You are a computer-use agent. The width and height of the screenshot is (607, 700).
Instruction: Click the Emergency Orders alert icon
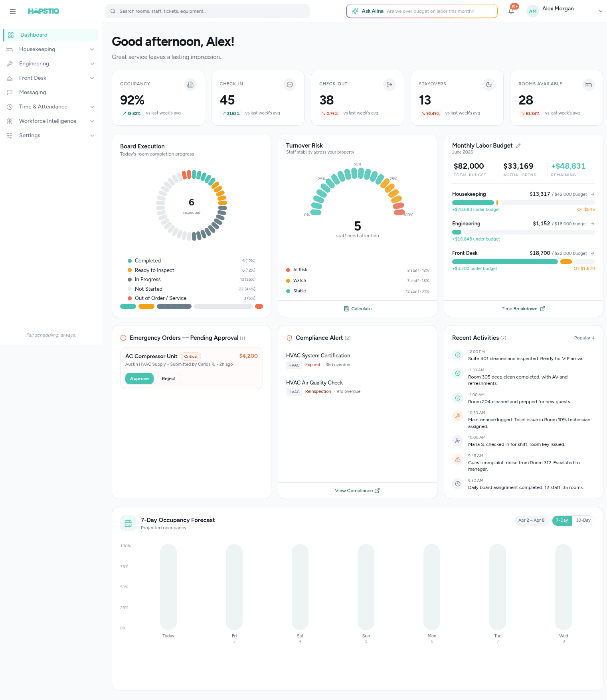pyautogui.click(x=123, y=338)
